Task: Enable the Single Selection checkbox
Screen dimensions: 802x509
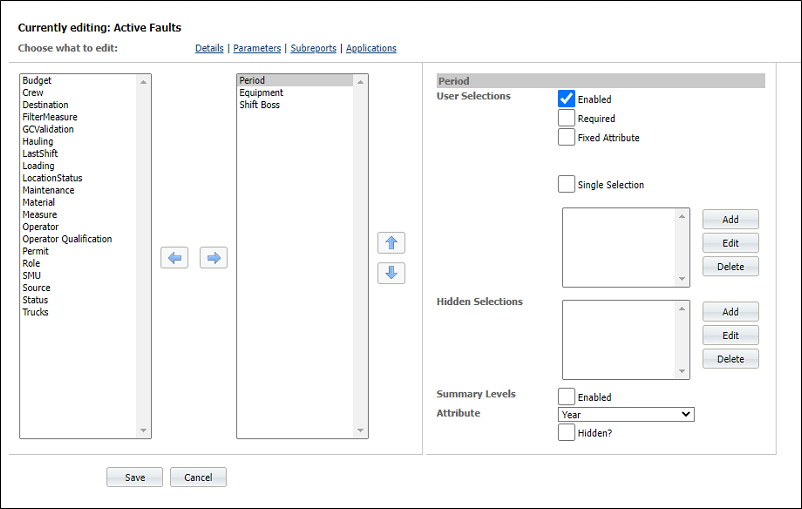Action: click(566, 184)
